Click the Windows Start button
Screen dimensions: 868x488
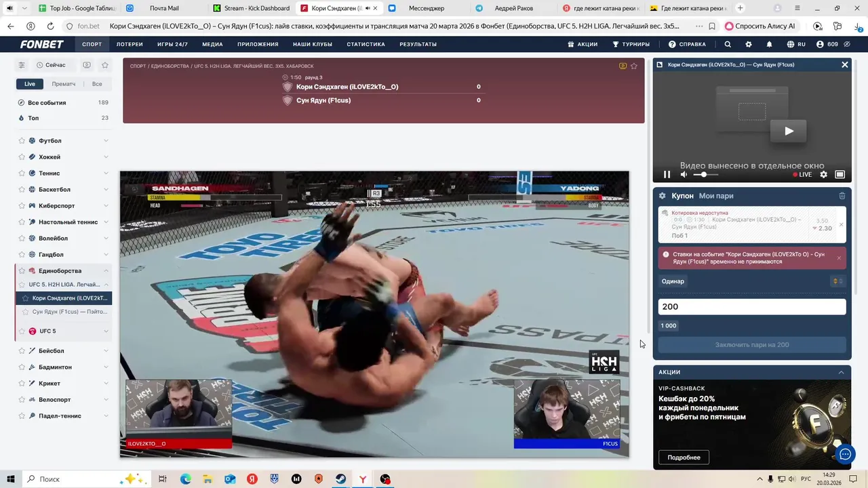pyautogui.click(x=12, y=479)
